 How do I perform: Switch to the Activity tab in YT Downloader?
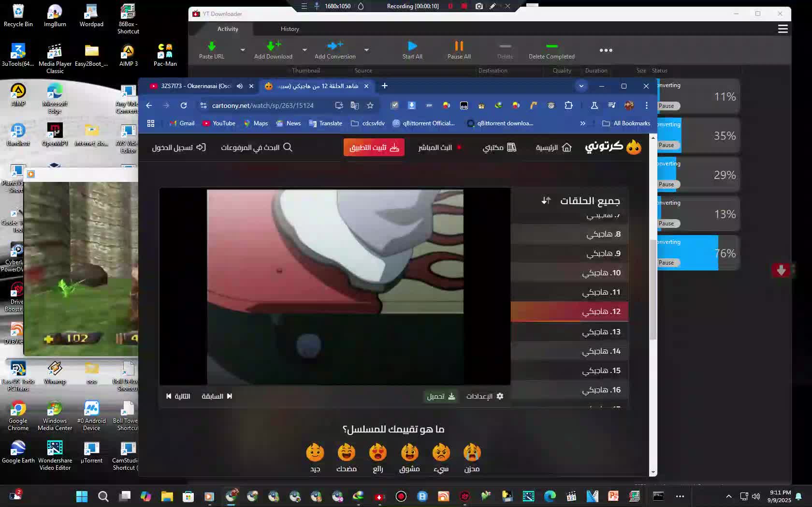point(228,29)
